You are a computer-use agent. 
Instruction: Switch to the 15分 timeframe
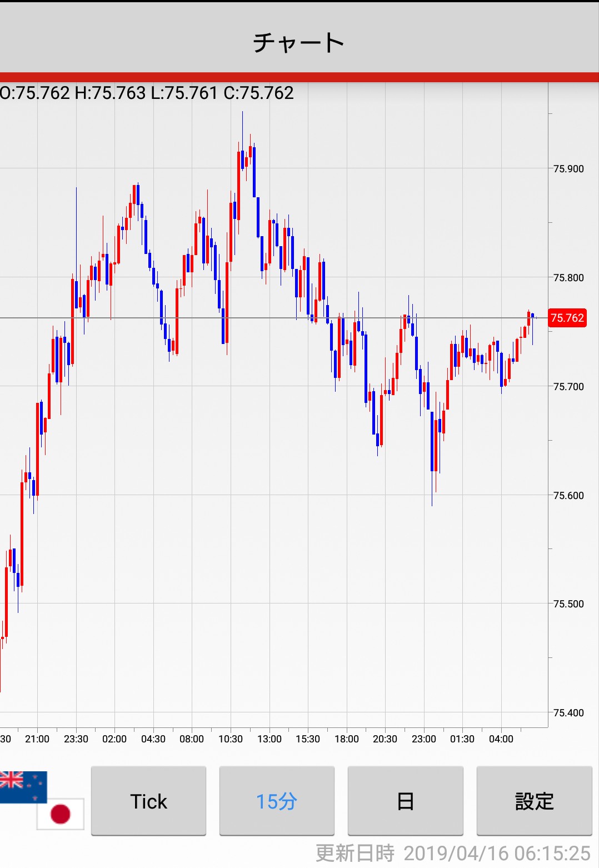[x=277, y=801]
